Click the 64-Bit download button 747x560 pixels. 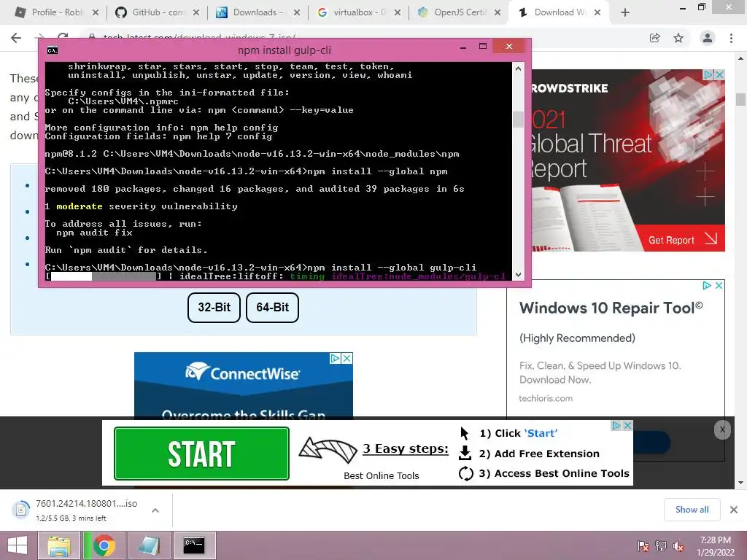[273, 308]
